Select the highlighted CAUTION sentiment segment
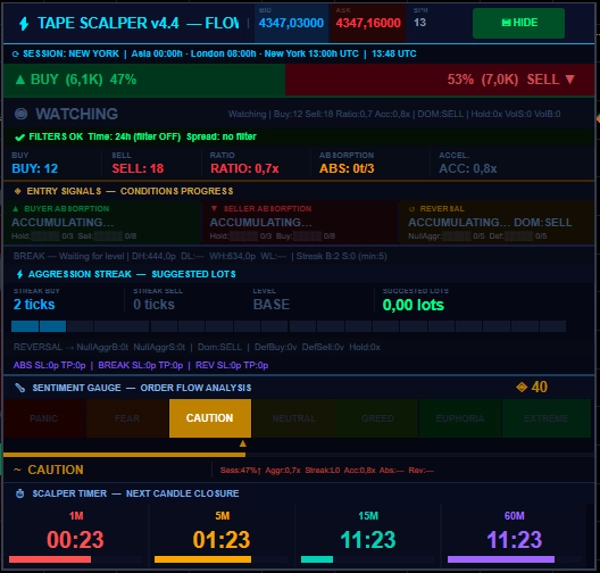600x573 pixels. pos(210,418)
